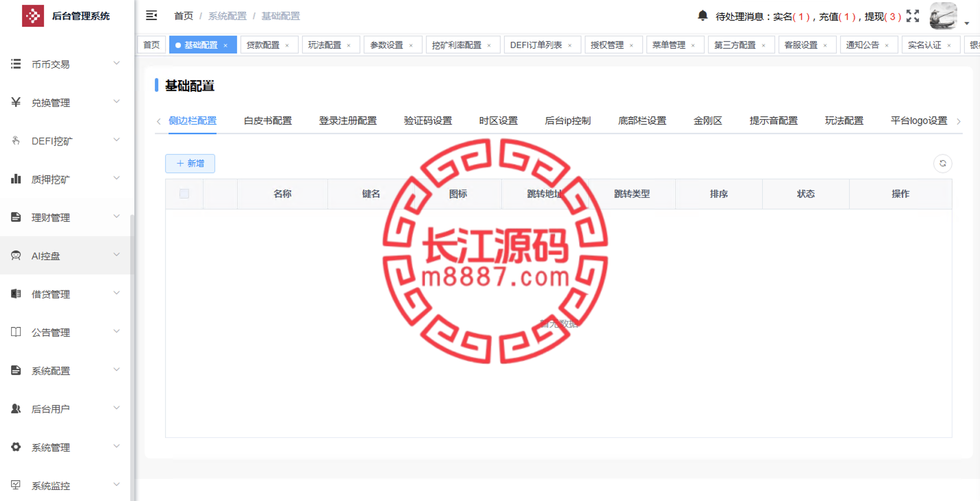Click pending messages notification text
This screenshot has height=501, width=980.
pos(808,16)
